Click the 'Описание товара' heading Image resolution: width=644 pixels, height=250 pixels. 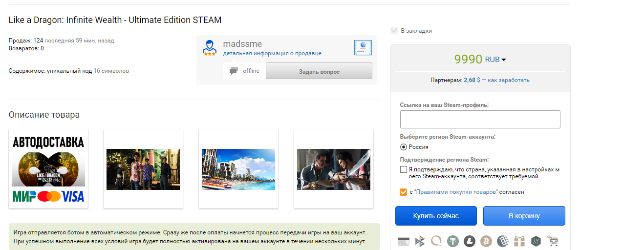click(44, 115)
